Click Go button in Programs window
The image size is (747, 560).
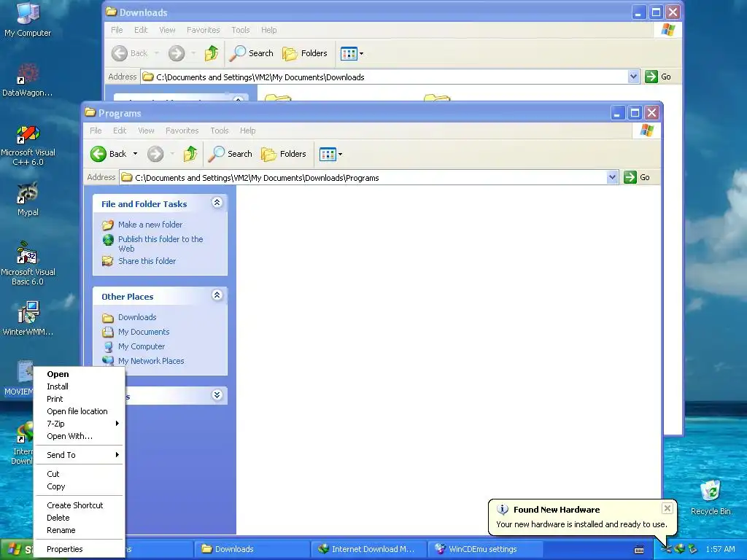tap(637, 178)
